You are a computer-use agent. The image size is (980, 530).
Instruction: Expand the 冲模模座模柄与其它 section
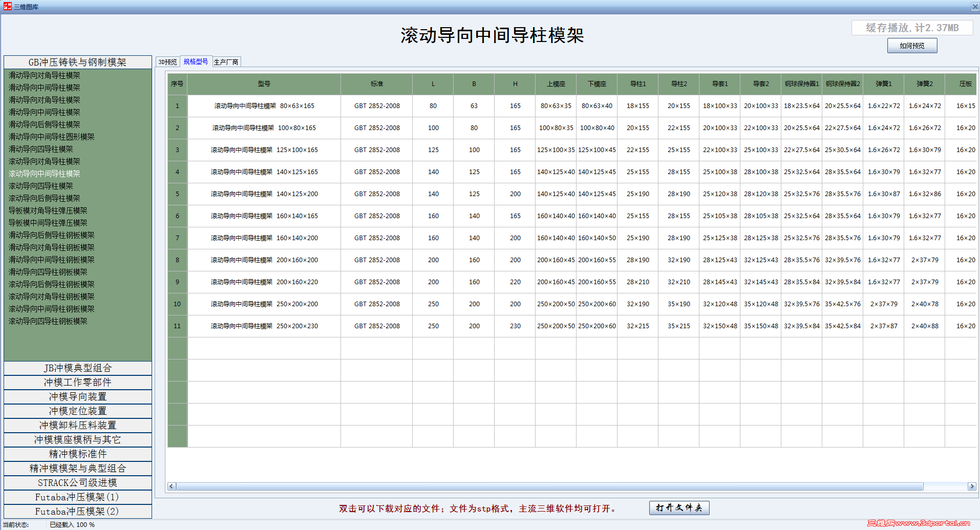point(78,440)
